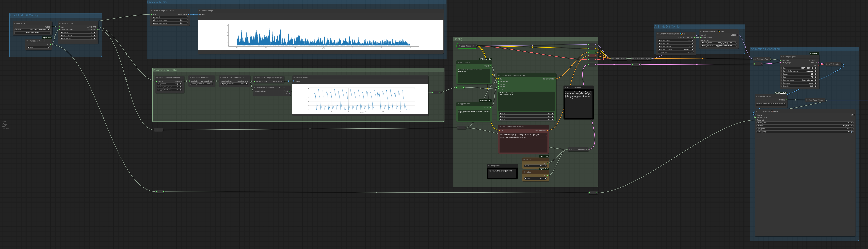Click the AUDIO_FFT output slot on Audio to FFTs

97,27
